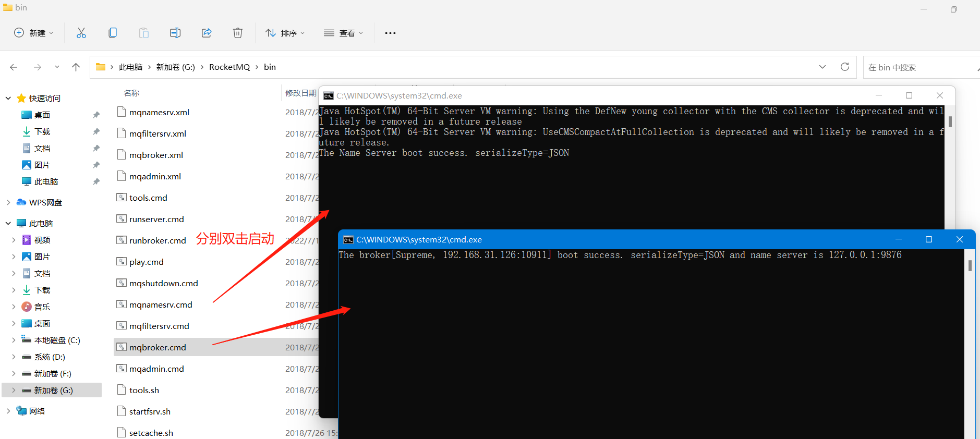Viewport: 980px width, 439px height.
Task: Open the address bar history dropdown
Action: (x=822, y=67)
